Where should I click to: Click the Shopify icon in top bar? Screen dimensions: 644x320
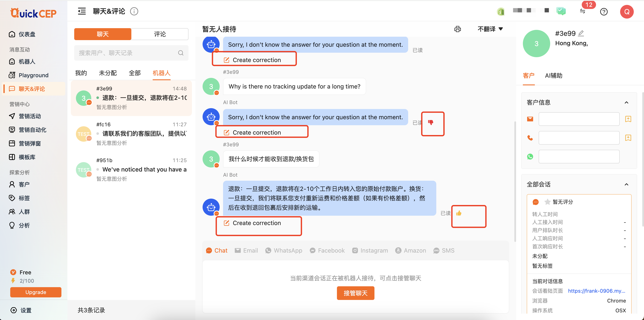coord(500,12)
